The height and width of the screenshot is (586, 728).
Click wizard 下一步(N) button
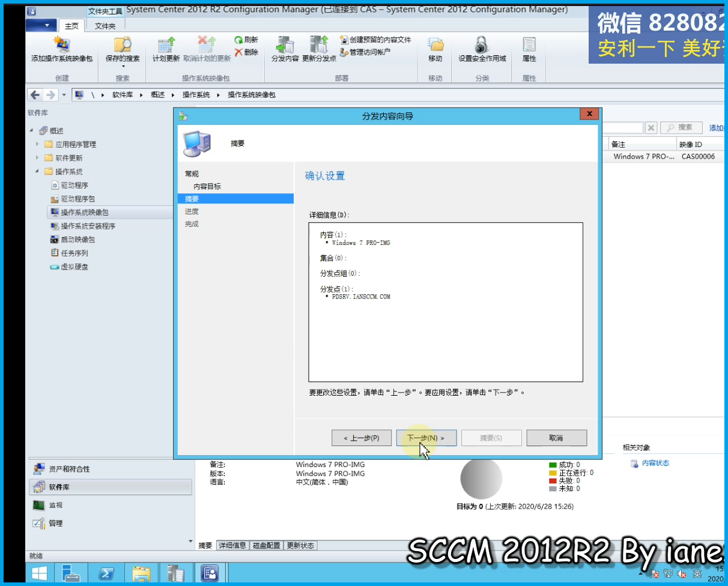click(x=426, y=438)
